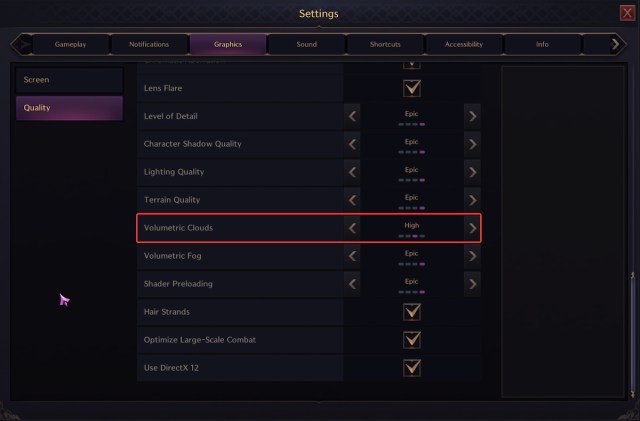The image size is (640, 421).
Task: Lower Volumetric Clouds using left arrow
Action: pos(352,228)
